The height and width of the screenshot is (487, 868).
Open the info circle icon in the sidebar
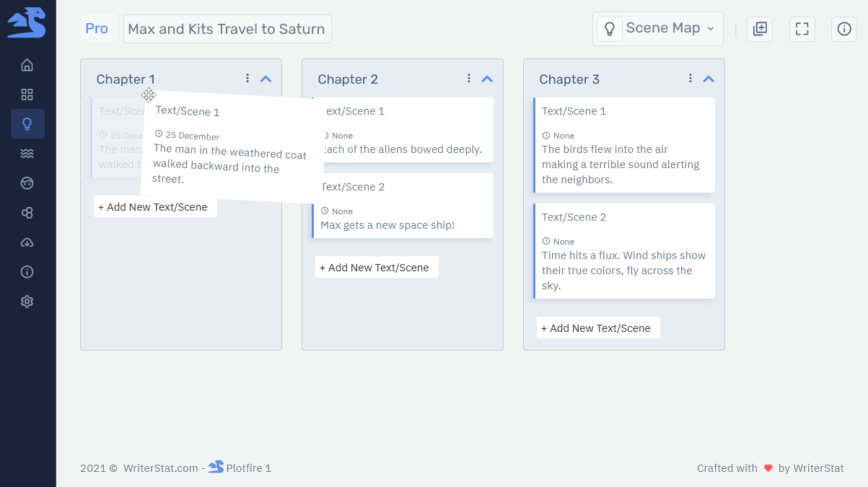(x=27, y=272)
